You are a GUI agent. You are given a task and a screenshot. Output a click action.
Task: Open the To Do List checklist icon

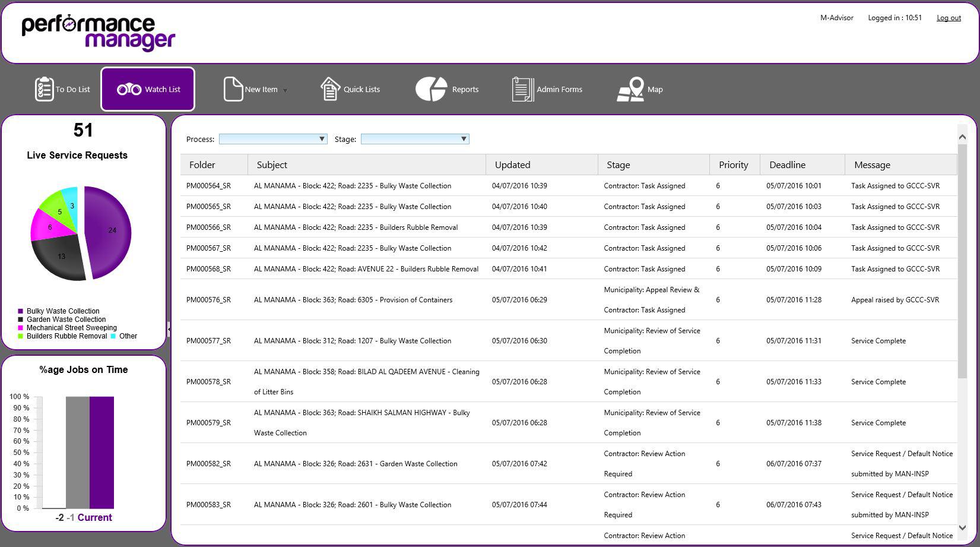point(44,89)
